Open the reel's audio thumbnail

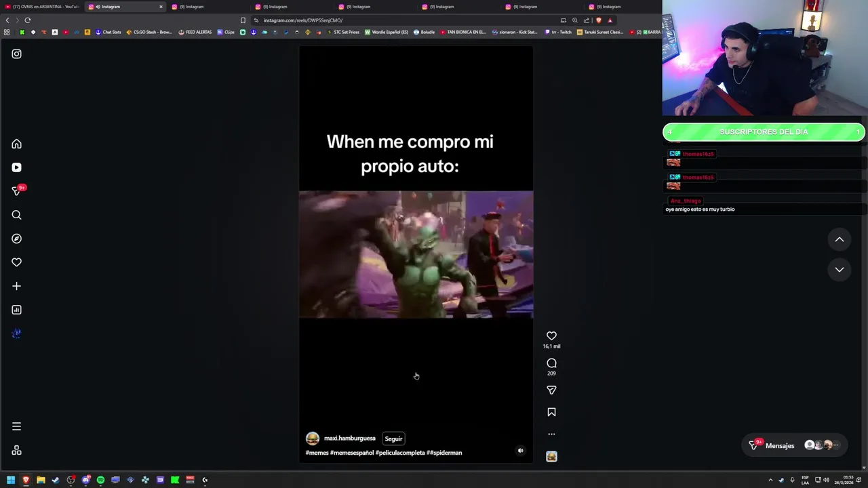click(551, 456)
